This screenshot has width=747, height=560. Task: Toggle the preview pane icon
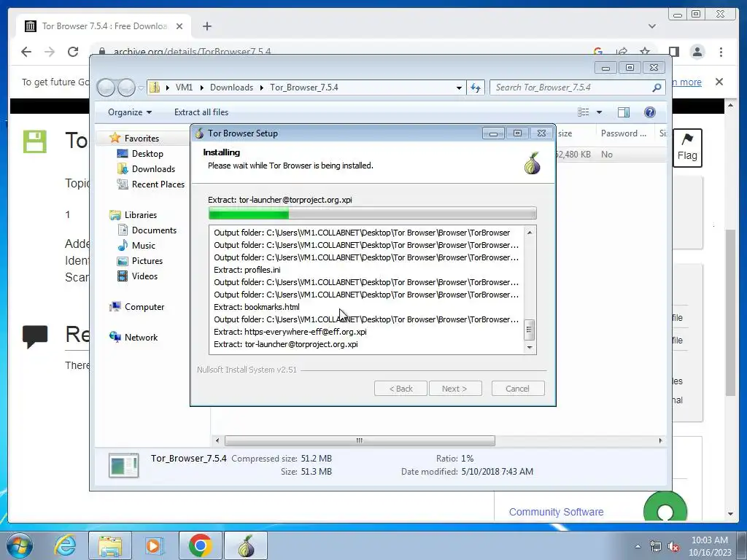tap(623, 112)
